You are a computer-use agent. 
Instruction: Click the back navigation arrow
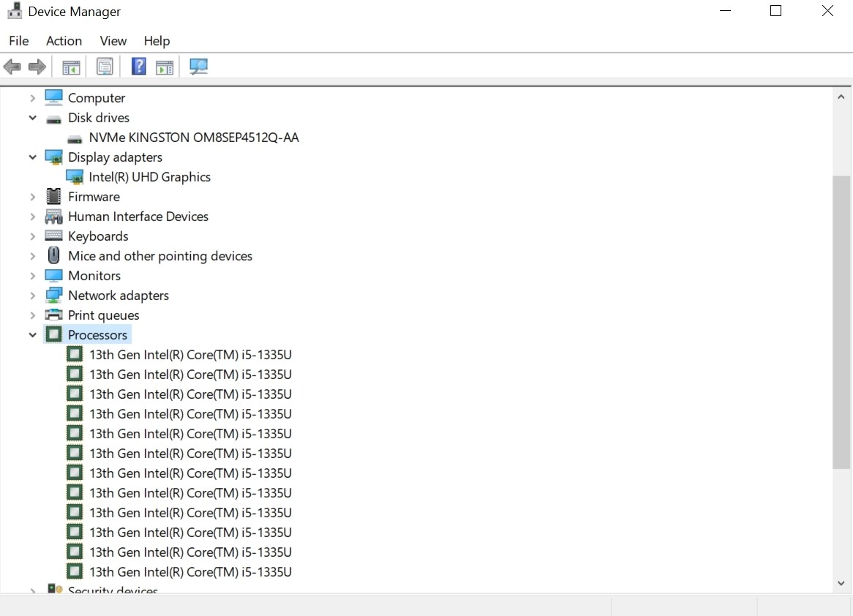(12, 66)
